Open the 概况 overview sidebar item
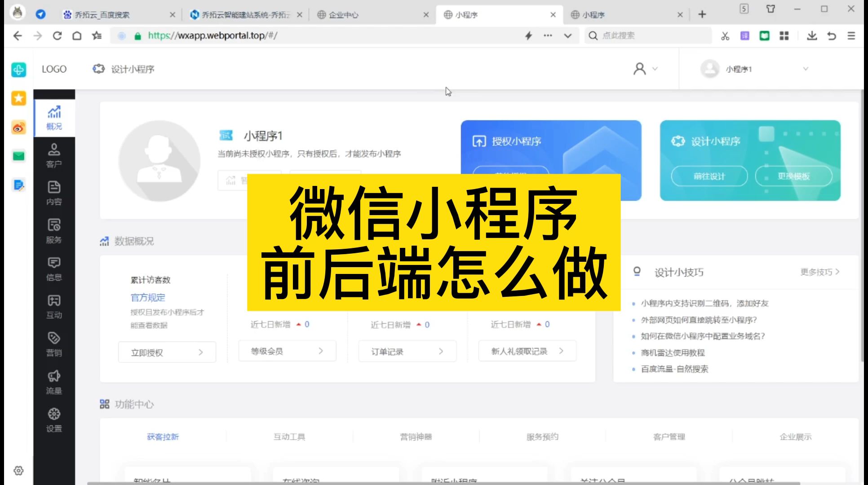This screenshot has width=868, height=485. pyautogui.click(x=54, y=118)
